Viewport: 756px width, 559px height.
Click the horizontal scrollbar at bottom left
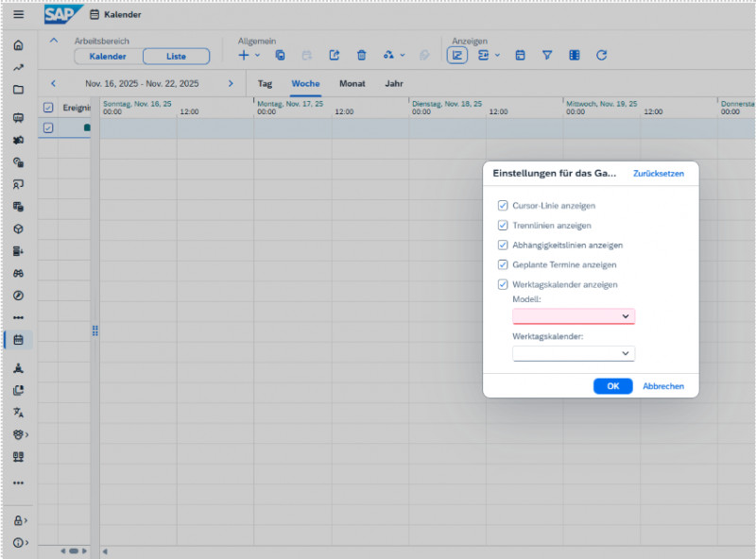click(x=73, y=551)
